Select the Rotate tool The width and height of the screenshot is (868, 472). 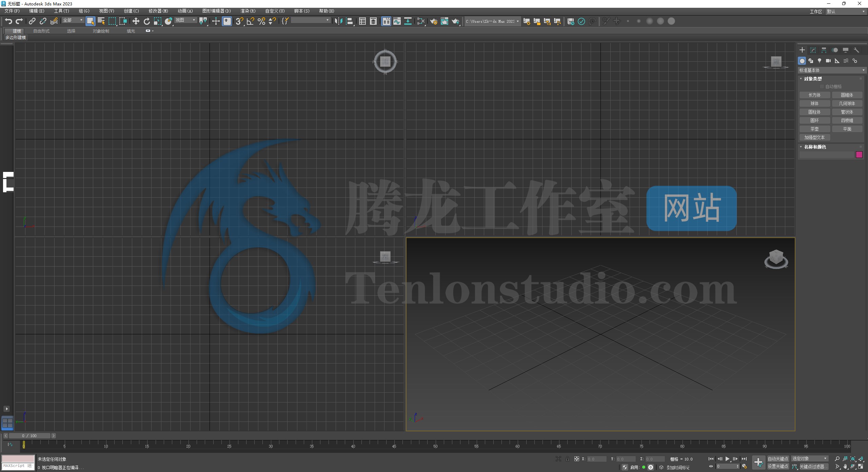pos(146,21)
